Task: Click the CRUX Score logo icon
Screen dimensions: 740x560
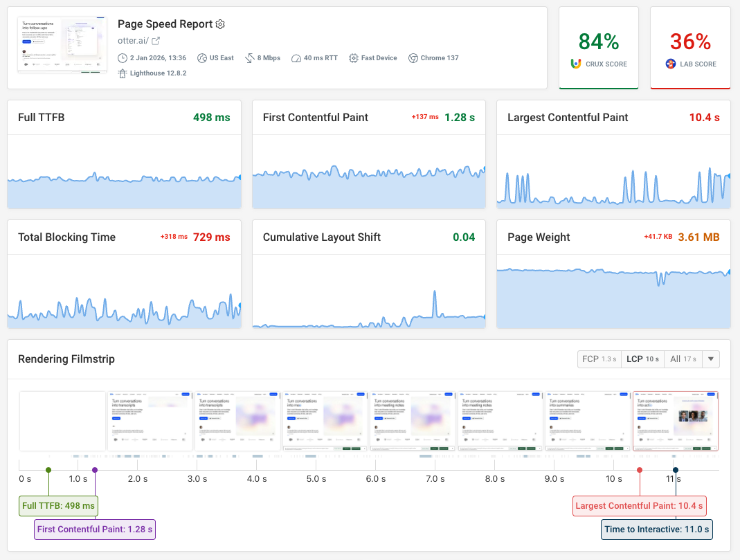Action: 577,63
